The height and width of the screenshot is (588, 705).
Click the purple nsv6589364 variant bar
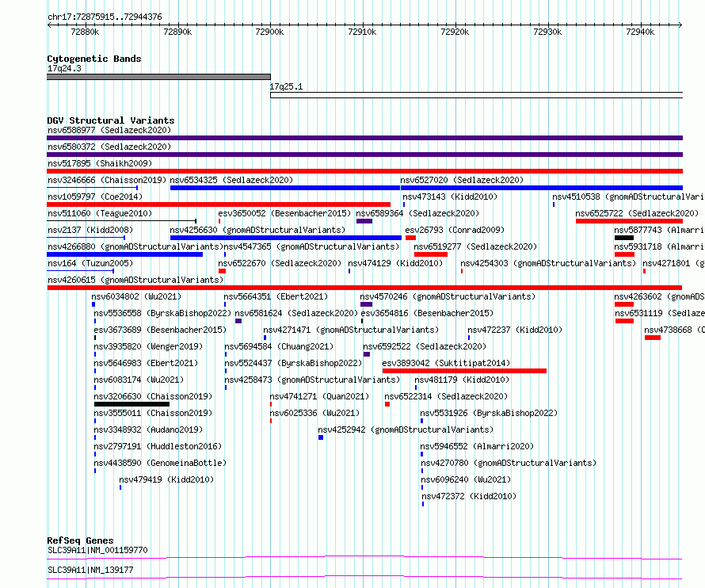tap(364, 221)
